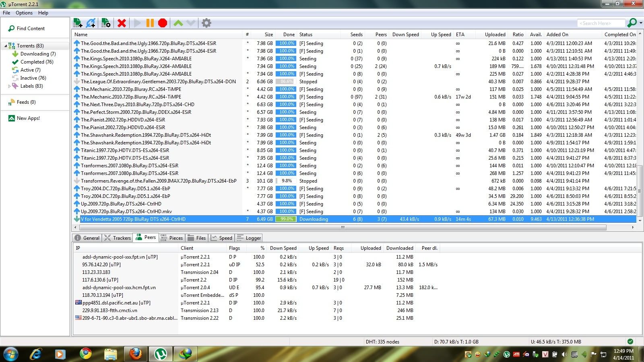The height and width of the screenshot is (362, 644).
Task: Switch to the Pieces tab
Action: [x=171, y=238]
